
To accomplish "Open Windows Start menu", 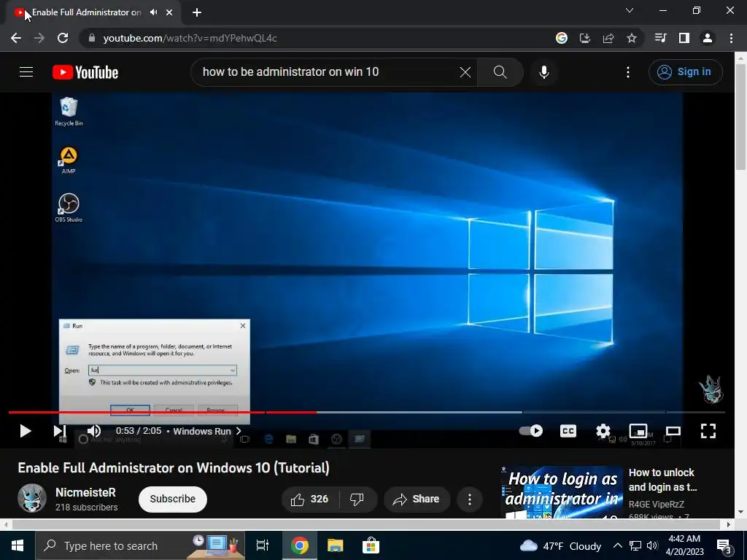I will click(x=18, y=545).
